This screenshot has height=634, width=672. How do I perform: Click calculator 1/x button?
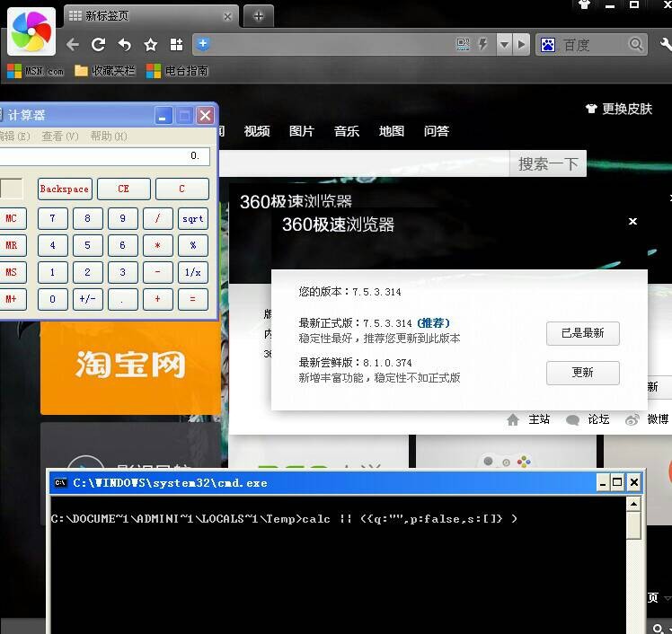193,272
